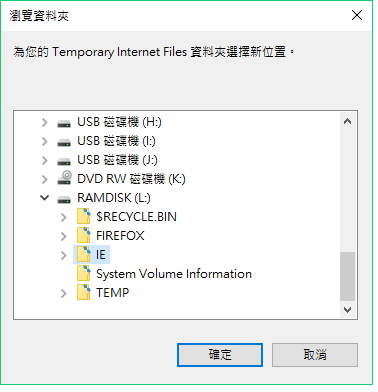Click the DVD RW (K:) disc icon
Screen dimensions: 378x392
click(64, 178)
